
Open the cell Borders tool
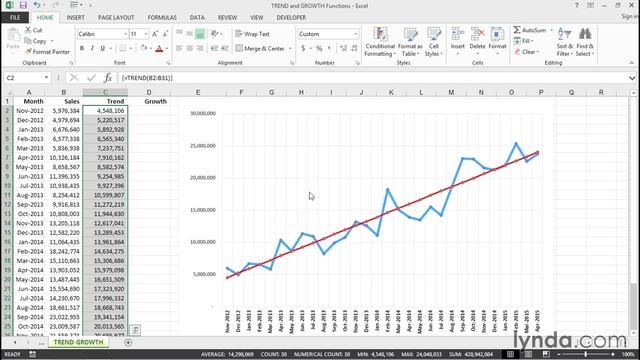pos(122,48)
